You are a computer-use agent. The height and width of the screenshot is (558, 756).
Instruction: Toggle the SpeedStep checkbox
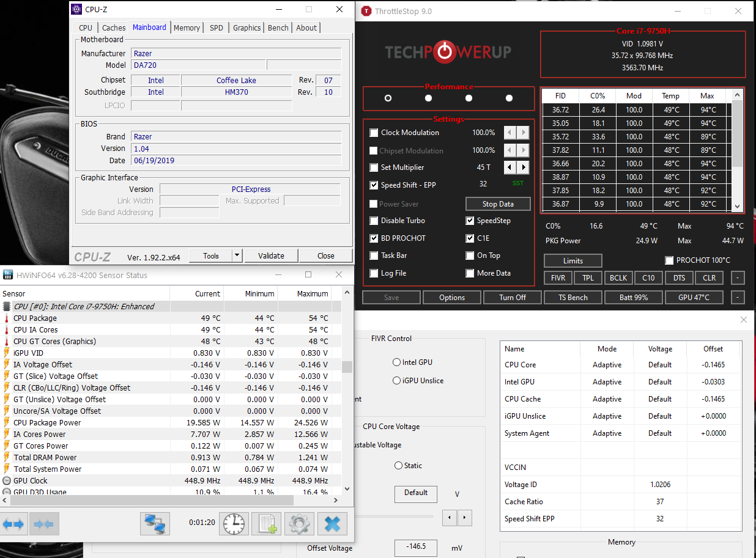(x=470, y=221)
